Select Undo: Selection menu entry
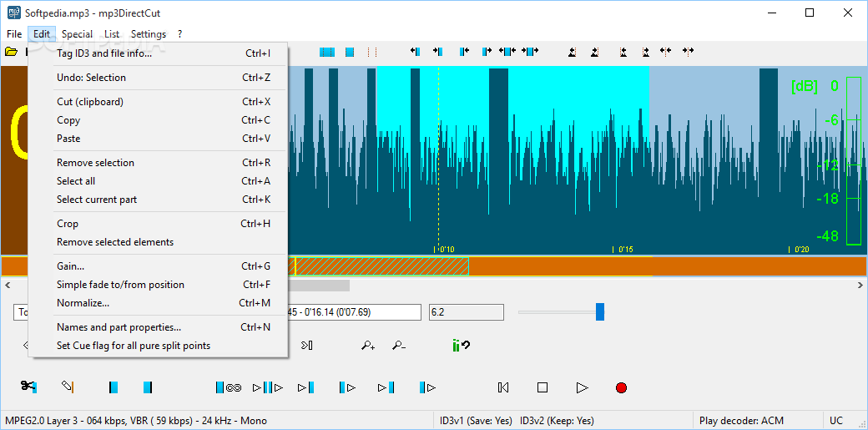This screenshot has width=868, height=430. [159, 78]
